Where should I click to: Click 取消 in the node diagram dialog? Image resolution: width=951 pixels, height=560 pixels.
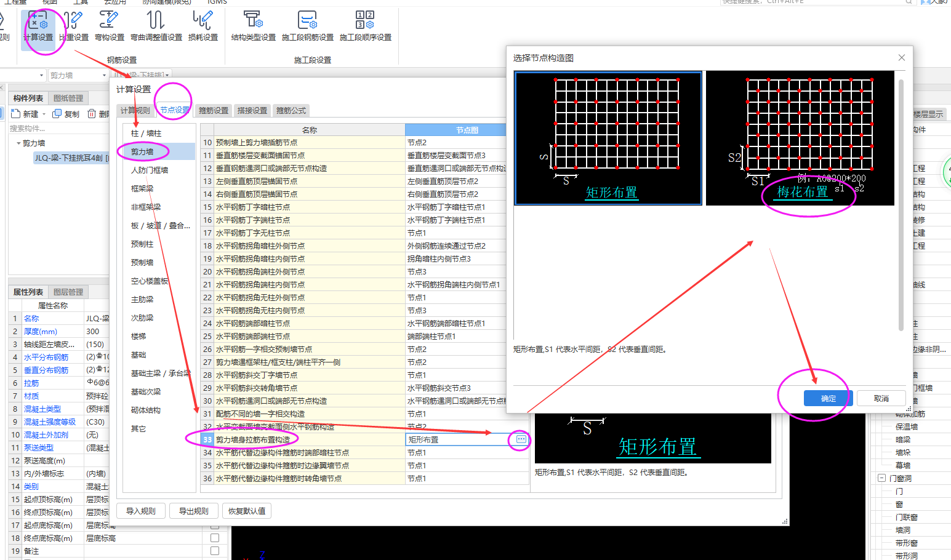(881, 398)
